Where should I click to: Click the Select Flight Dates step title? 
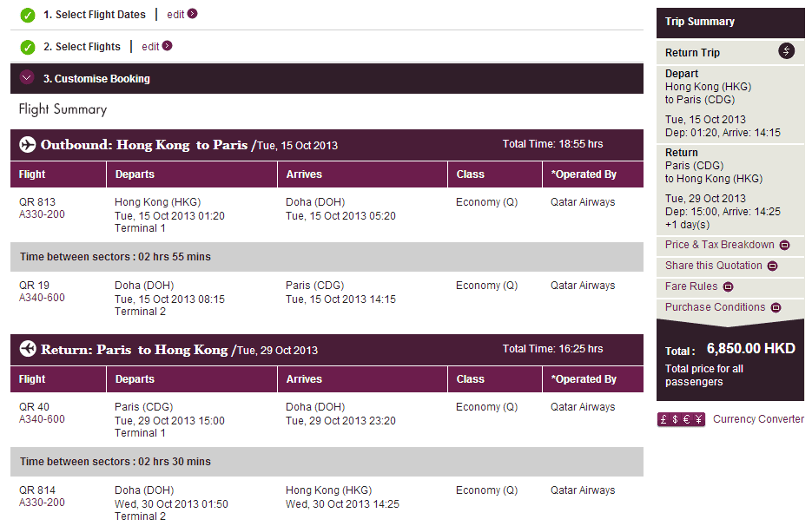coord(95,15)
